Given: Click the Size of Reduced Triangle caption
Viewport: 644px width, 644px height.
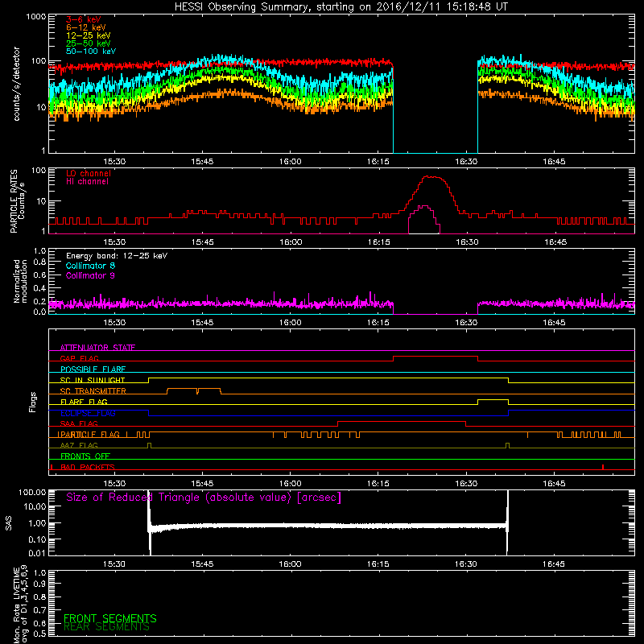Looking at the screenshot, I should point(204,497).
